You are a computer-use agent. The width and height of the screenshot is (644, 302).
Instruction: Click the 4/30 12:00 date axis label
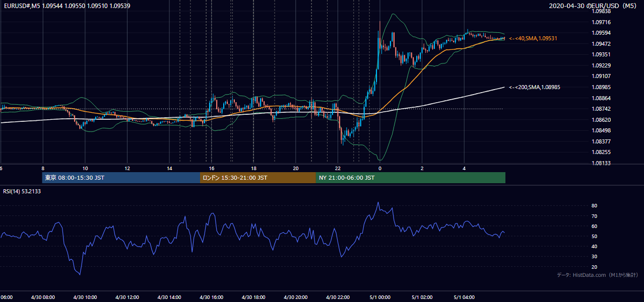[x=127, y=297]
